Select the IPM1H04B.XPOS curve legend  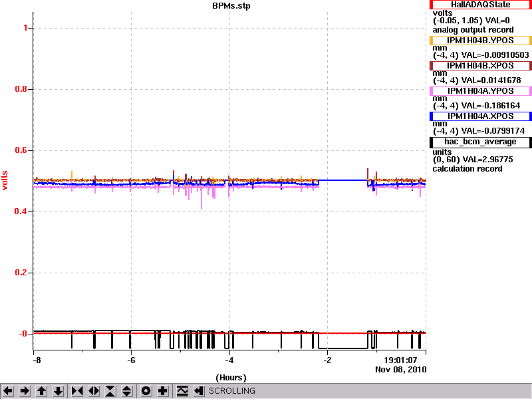[x=480, y=66]
